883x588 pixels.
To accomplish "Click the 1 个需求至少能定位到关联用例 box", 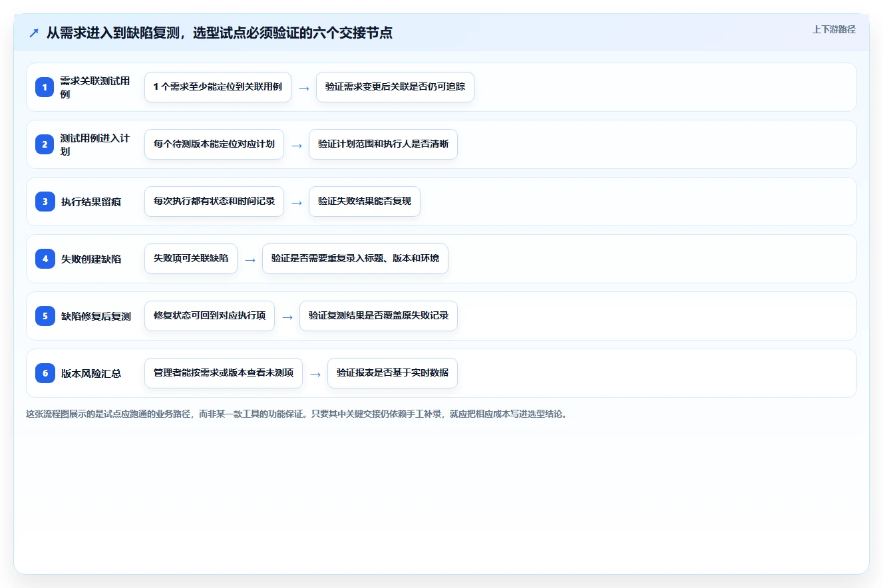I will click(x=218, y=87).
